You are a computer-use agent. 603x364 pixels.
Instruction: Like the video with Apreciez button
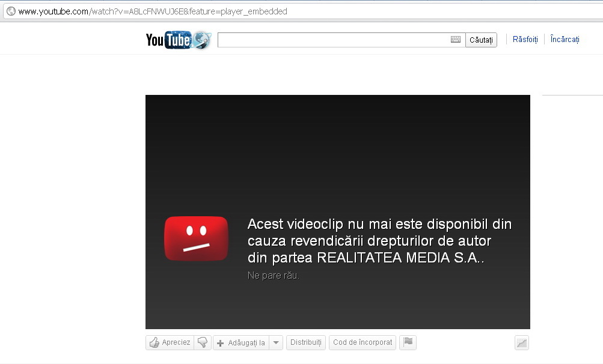tap(170, 342)
